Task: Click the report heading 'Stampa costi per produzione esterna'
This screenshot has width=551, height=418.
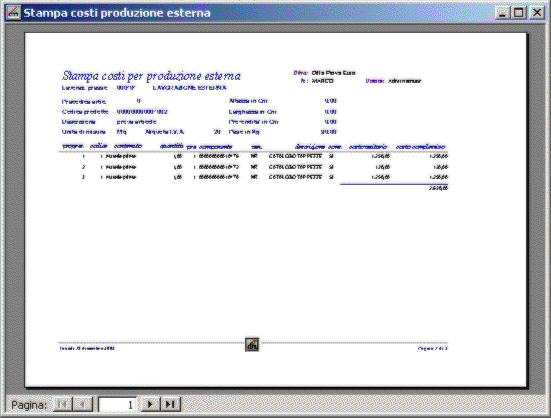Action: pos(151,76)
